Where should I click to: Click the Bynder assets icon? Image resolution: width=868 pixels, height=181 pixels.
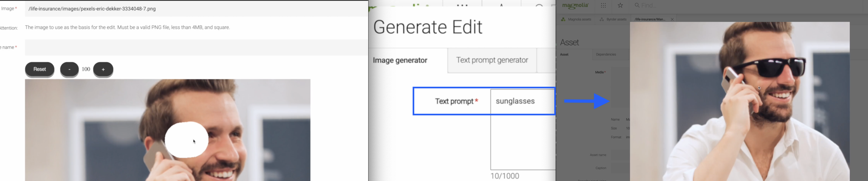point(601,19)
